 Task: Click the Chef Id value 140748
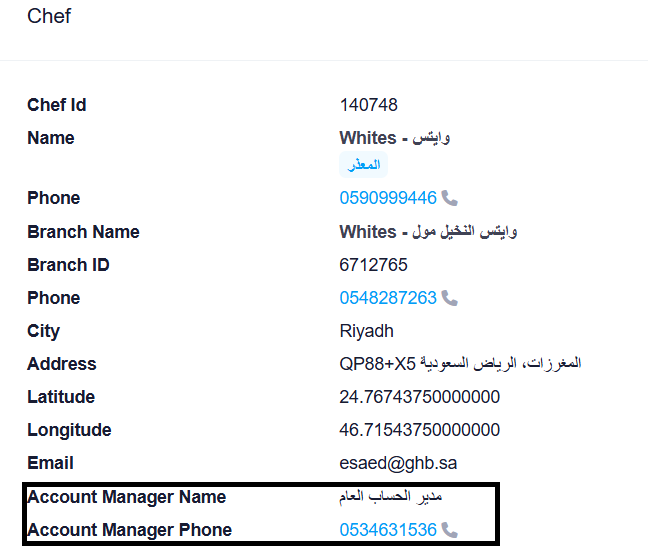(368, 105)
